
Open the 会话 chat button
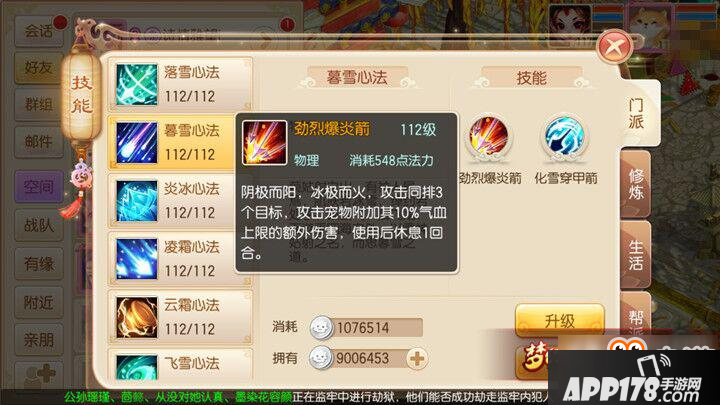(39, 32)
